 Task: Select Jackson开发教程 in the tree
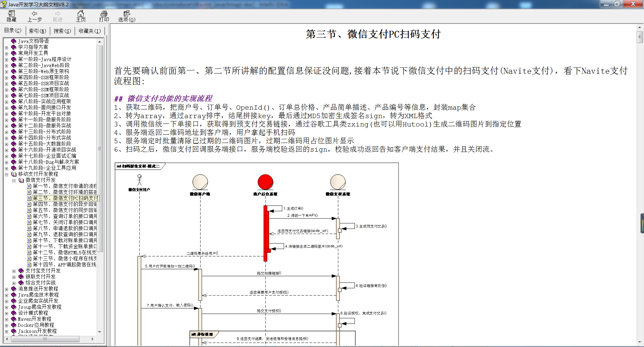[x=37, y=331]
